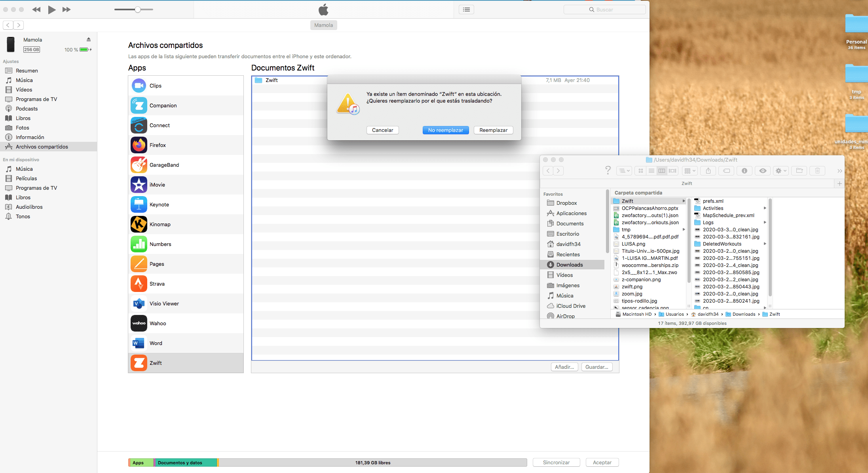Select the Keynote app icon

click(139, 204)
